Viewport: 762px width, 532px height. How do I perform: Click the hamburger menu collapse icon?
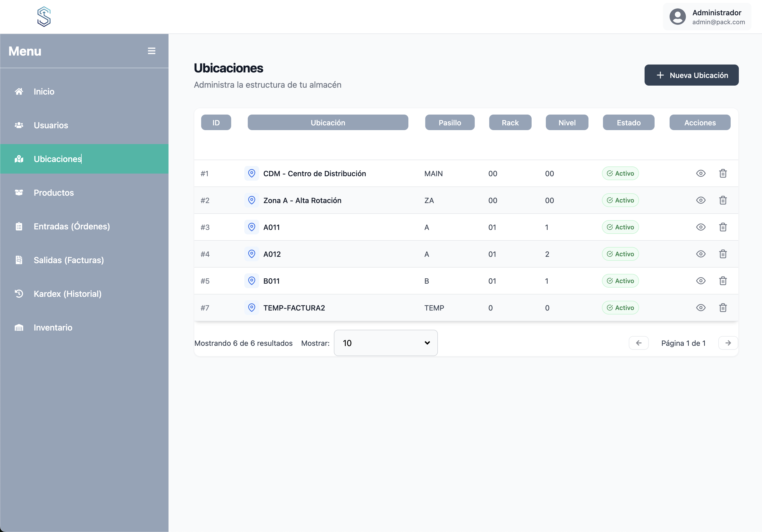(x=151, y=51)
